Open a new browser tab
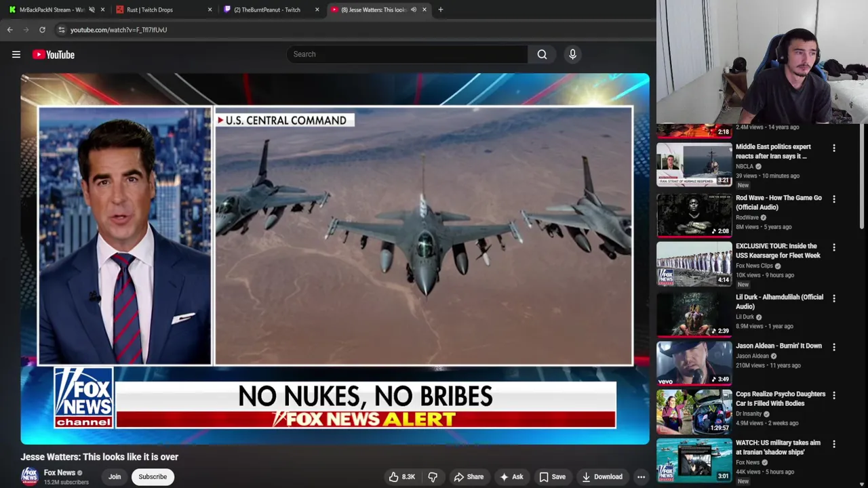 pyautogui.click(x=440, y=9)
